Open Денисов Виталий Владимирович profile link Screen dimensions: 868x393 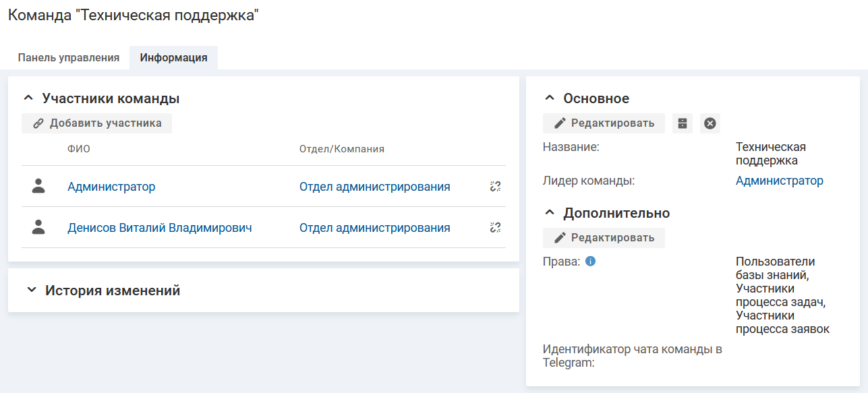[x=160, y=228]
